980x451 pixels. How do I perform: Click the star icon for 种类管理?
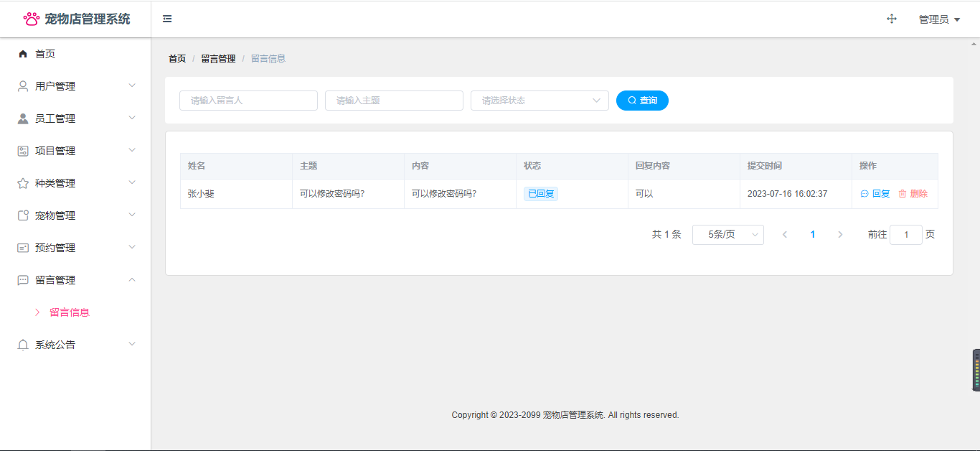click(23, 183)
